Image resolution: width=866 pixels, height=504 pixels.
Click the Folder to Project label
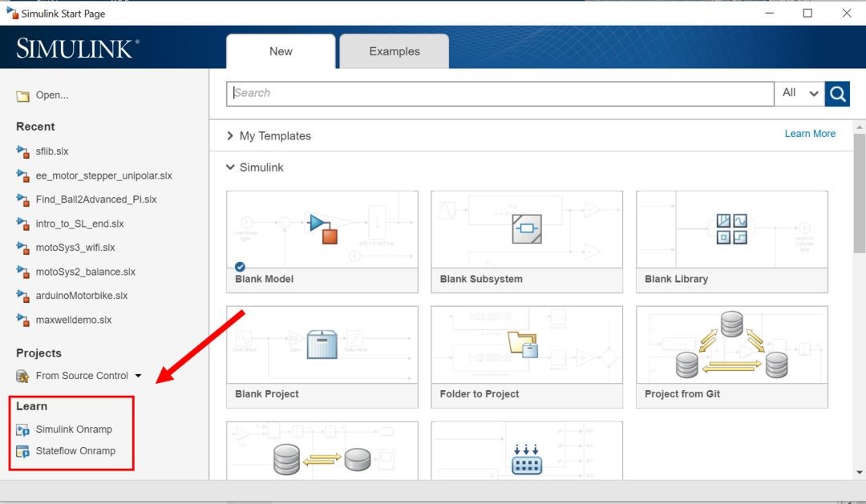tap(480, 393)
